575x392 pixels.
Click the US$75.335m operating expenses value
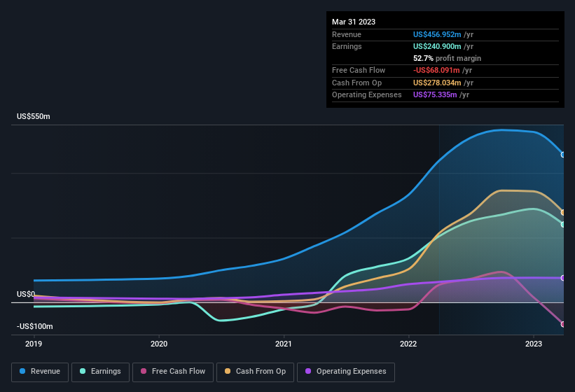pos(435,94)
